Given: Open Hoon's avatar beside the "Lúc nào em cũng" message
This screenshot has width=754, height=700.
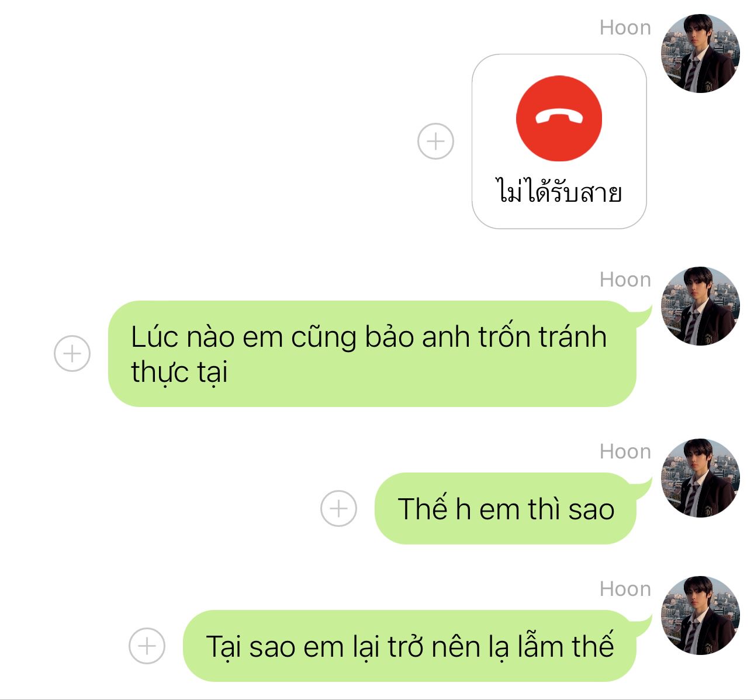Looking at the screenshot, I should coord(700,306).
